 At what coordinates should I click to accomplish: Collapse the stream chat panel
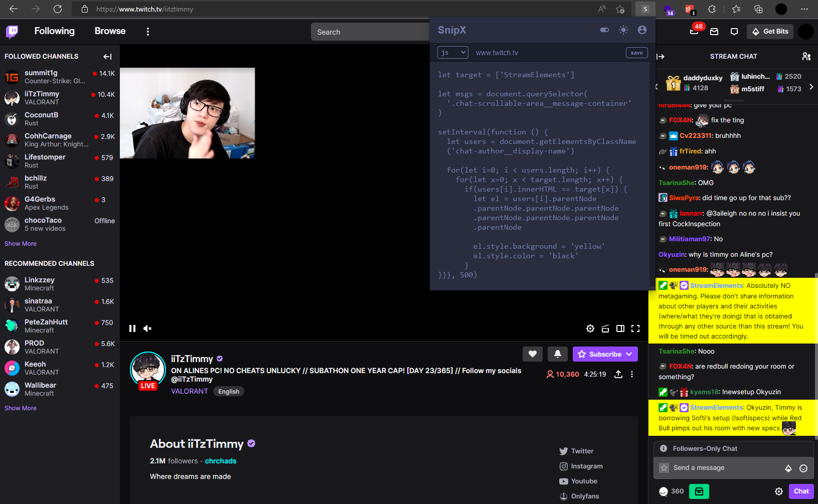tap(661, 57)
